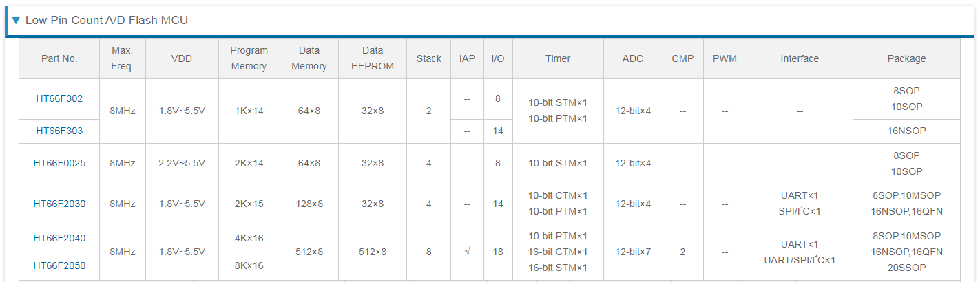Click the Part No. column header
Screen dimensions: 980x282
59,58
